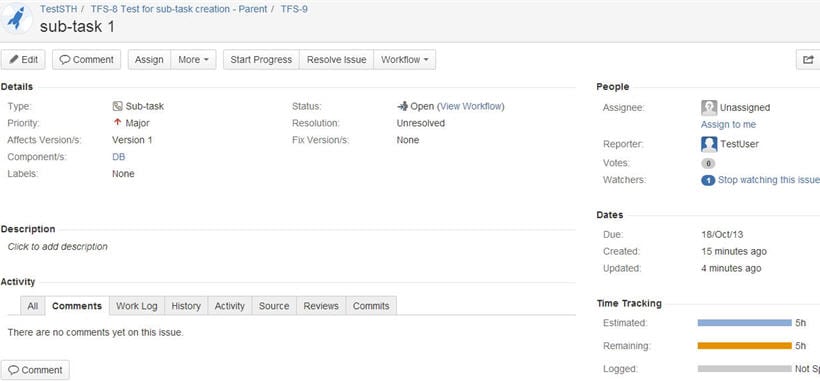
Task: Click the Major priority red arrow icon
Action: tap(117, 122)
